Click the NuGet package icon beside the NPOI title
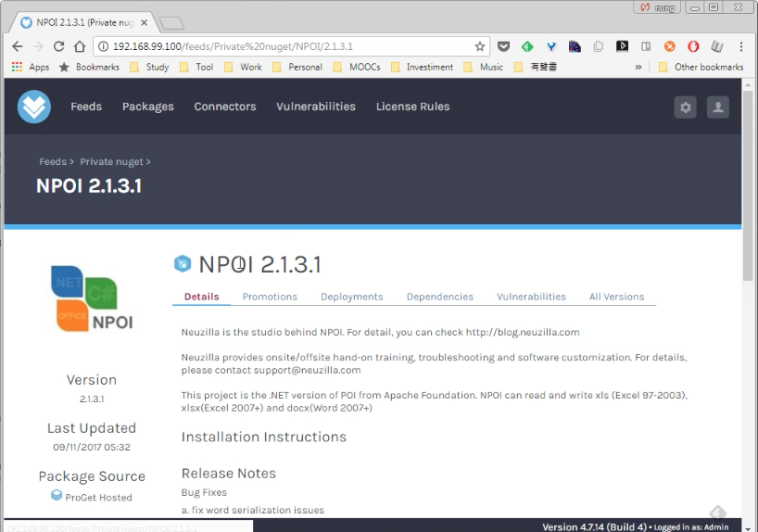 183,263
